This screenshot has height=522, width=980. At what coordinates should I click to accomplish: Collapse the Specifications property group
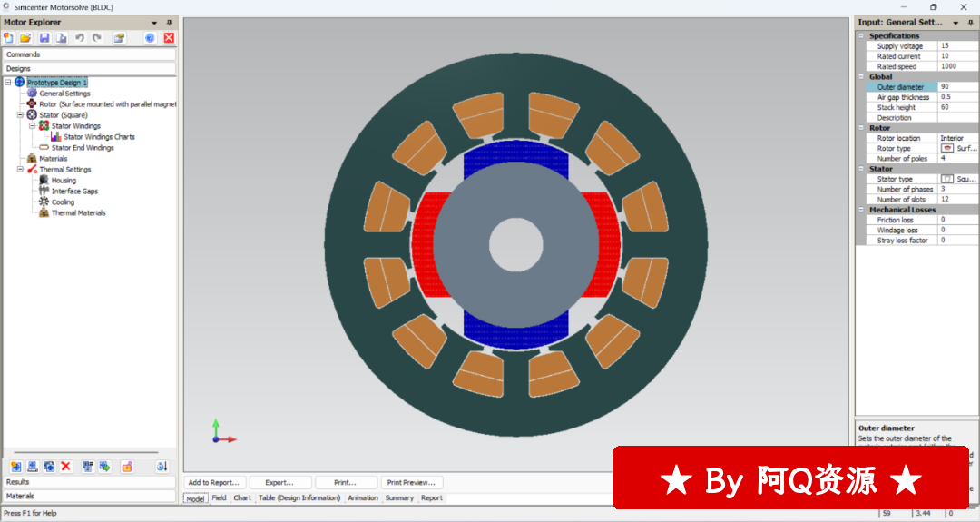[x=861, y=35]
